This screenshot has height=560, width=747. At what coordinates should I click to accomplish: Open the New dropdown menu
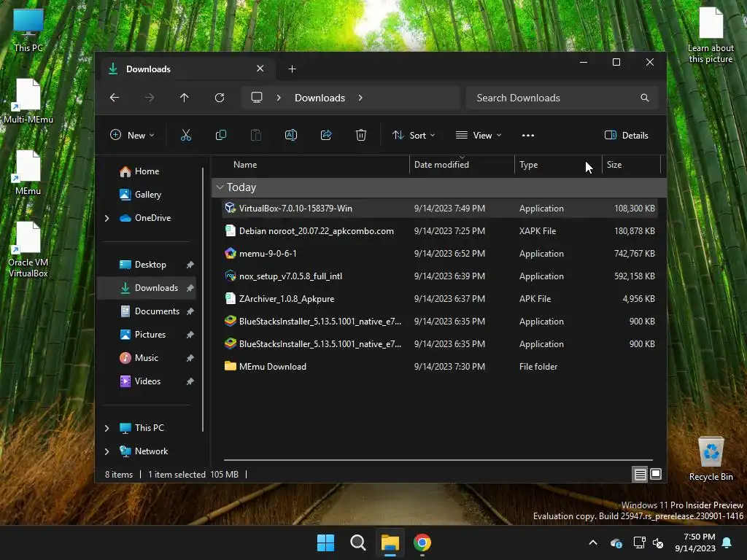133,135
